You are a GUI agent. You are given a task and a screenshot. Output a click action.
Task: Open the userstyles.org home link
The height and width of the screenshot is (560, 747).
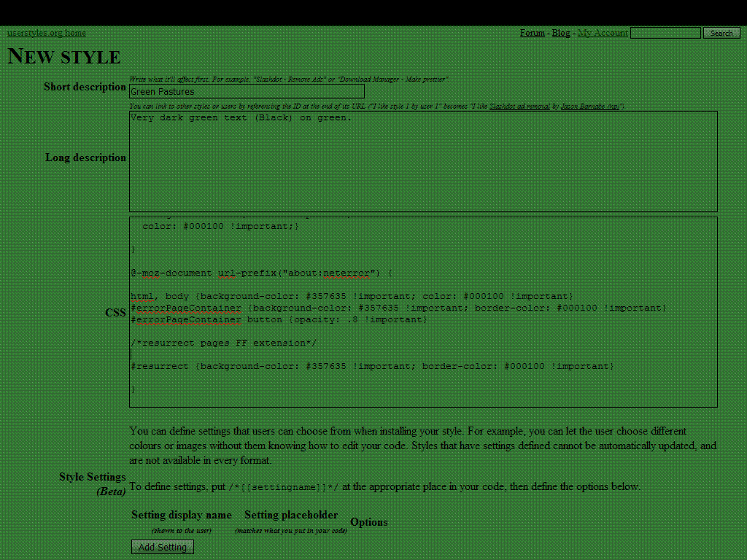pyautogui.click(x=46, y=33)
